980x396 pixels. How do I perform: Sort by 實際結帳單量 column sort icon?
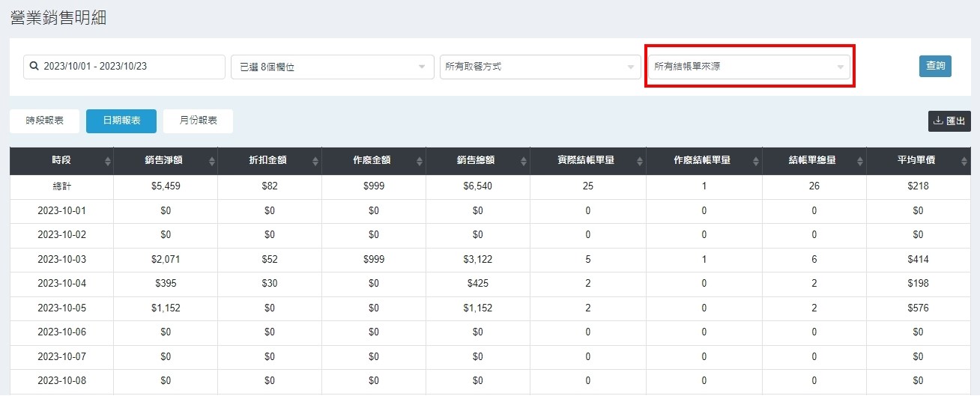(x=638, y=162)
